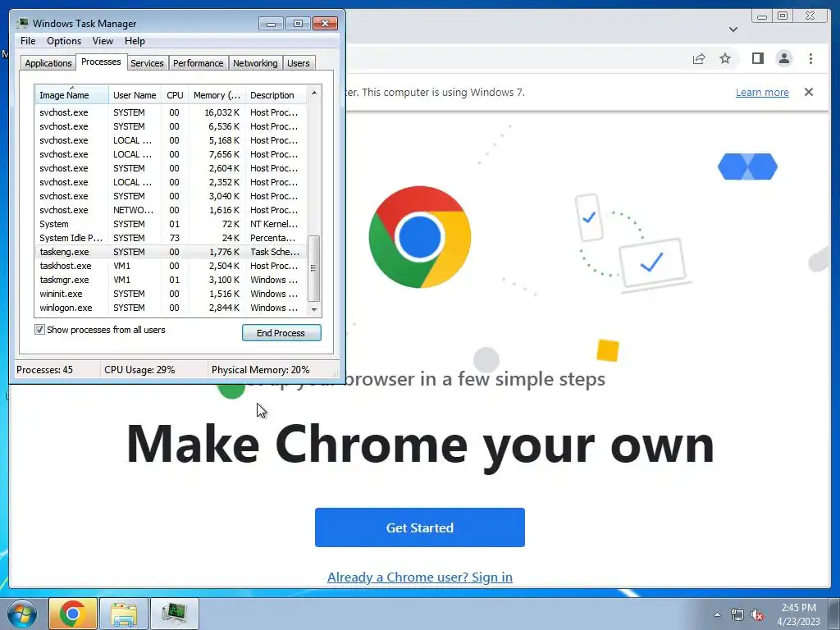Open Chrome tab search chevron

(x=733, y=30)
